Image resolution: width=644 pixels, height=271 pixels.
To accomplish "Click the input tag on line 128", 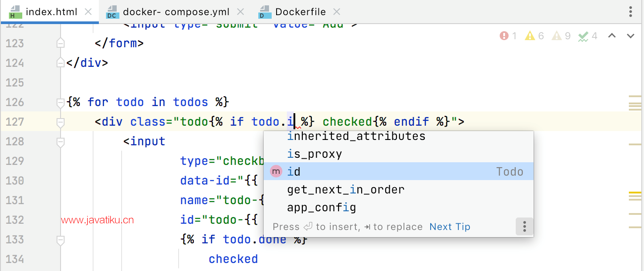I will point(144,141).
